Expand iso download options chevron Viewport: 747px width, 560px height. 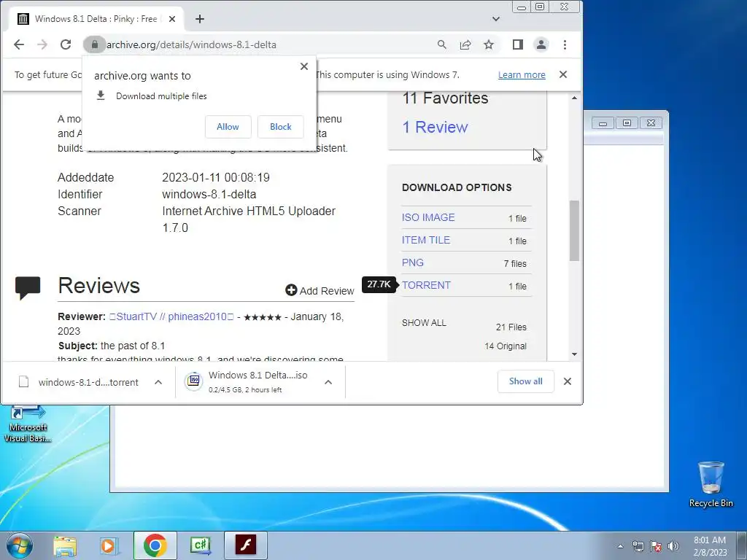(328, 382)
